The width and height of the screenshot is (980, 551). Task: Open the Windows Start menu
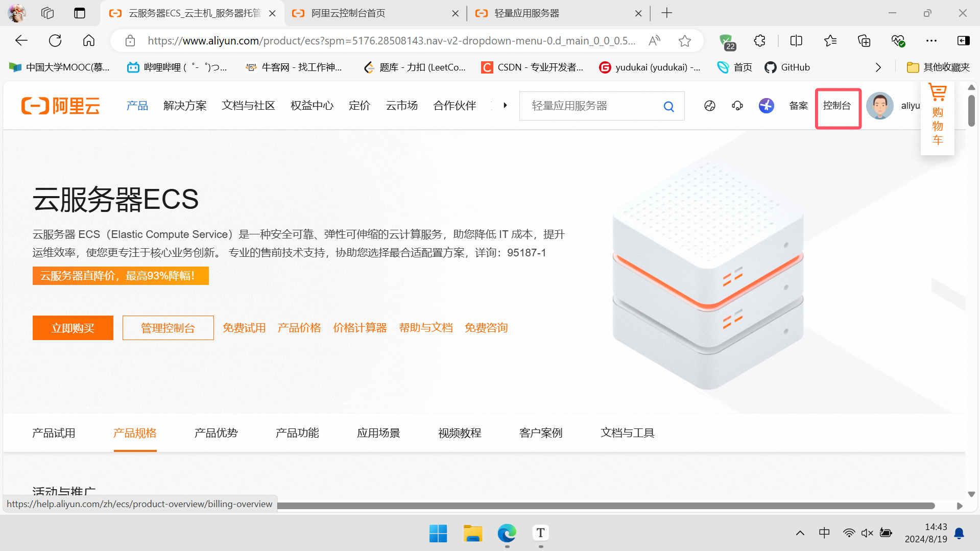point(438,533)
